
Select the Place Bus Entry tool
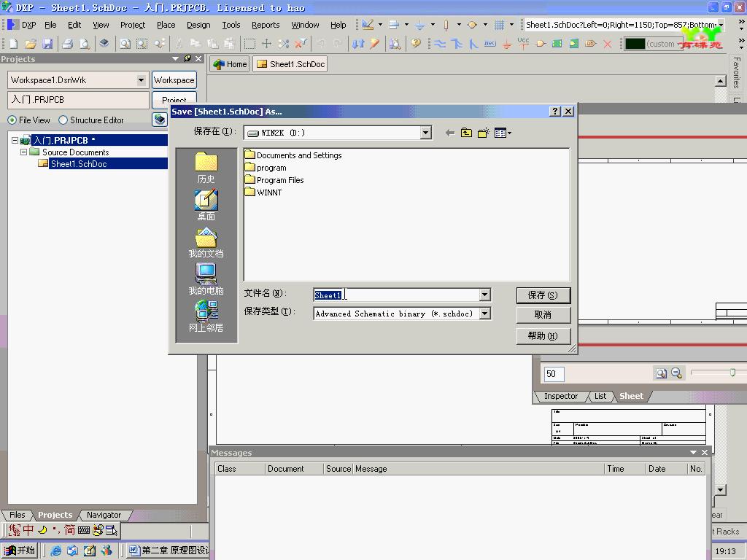pos(473,44)
